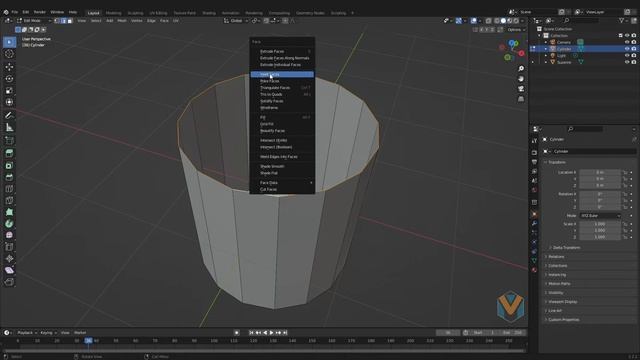Enable face select mode
This screenshot has width=640, height=360.
[x=70, y=20]
